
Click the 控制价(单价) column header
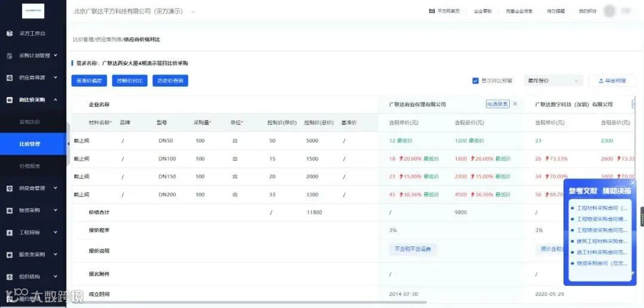(x=281, y=122)
